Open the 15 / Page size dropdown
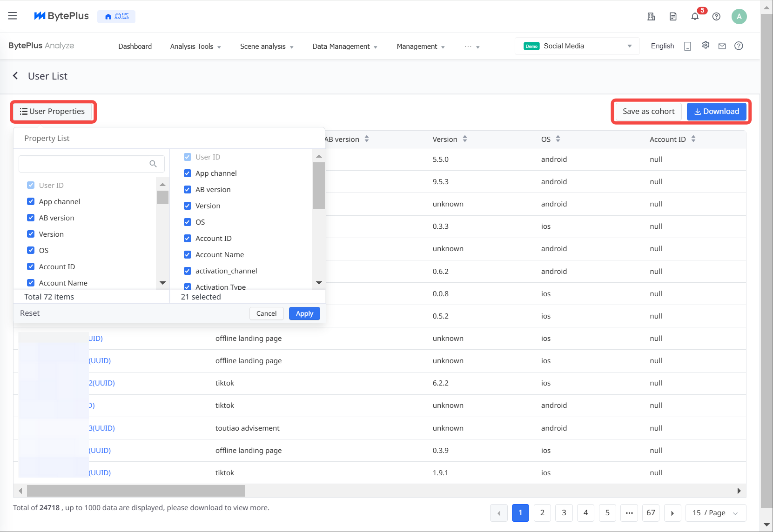Screen dimensions: 773x532 pos(715,513)
